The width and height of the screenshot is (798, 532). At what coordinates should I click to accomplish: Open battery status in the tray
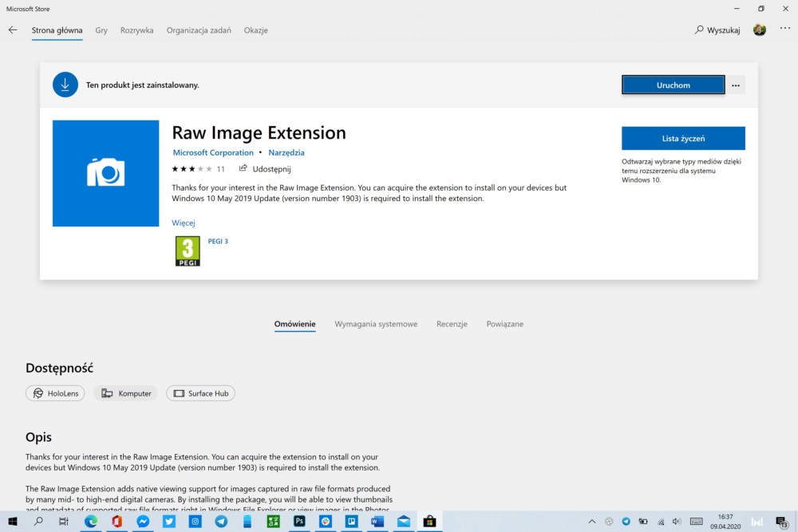(x=643, y=522)
